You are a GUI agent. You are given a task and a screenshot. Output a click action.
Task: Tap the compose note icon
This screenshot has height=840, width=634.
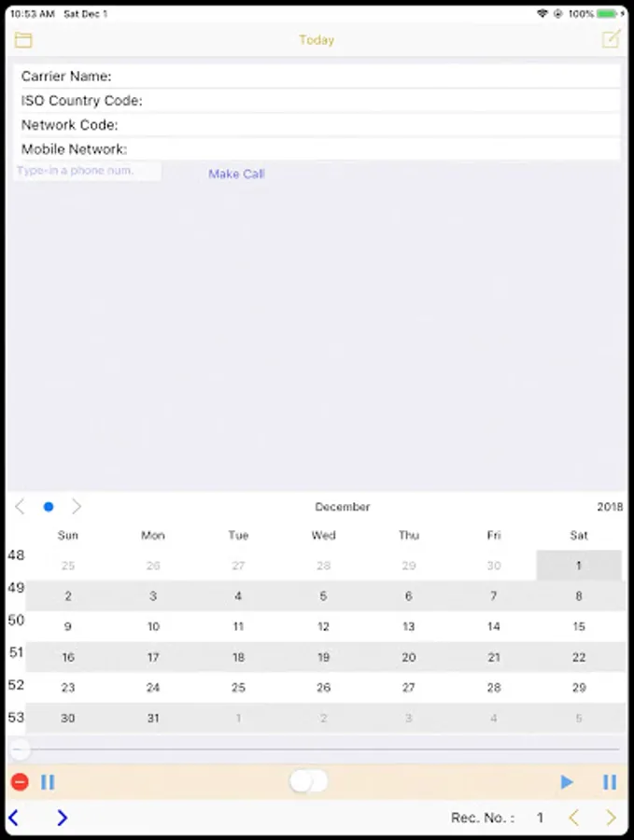pos(611,39)
